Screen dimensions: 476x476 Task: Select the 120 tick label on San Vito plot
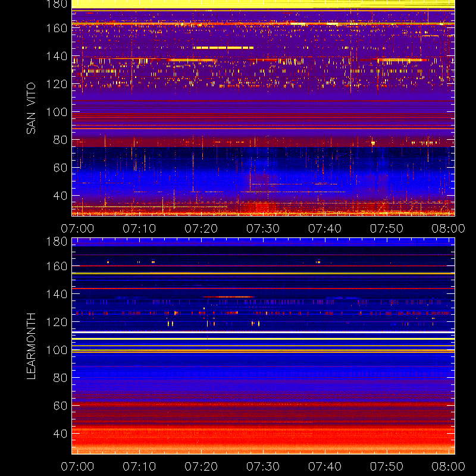click(x=57, y=84)
